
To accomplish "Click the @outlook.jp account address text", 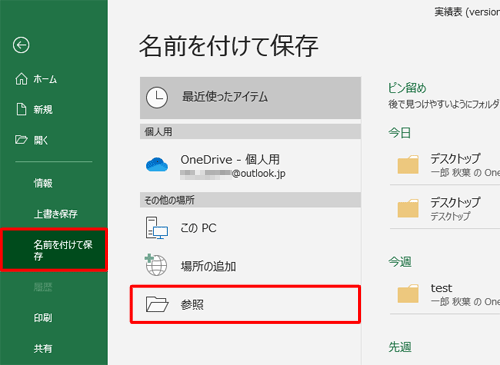I will click(259, 174).
